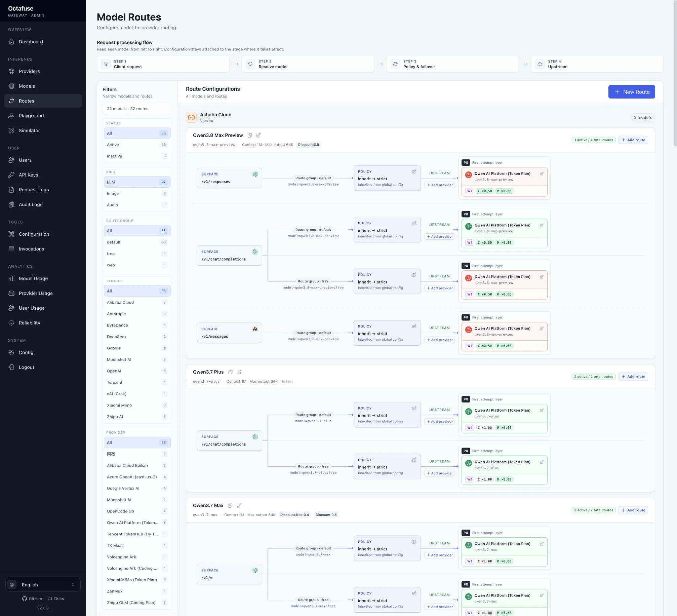This screenshot has width=677, height=616.
Task: Select the /v1/responses surface card
Action: click(x=230, y=178)
